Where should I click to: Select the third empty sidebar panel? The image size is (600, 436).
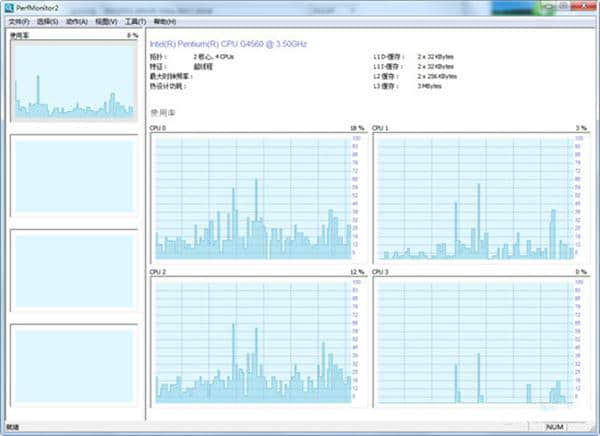tap(72, 272)
